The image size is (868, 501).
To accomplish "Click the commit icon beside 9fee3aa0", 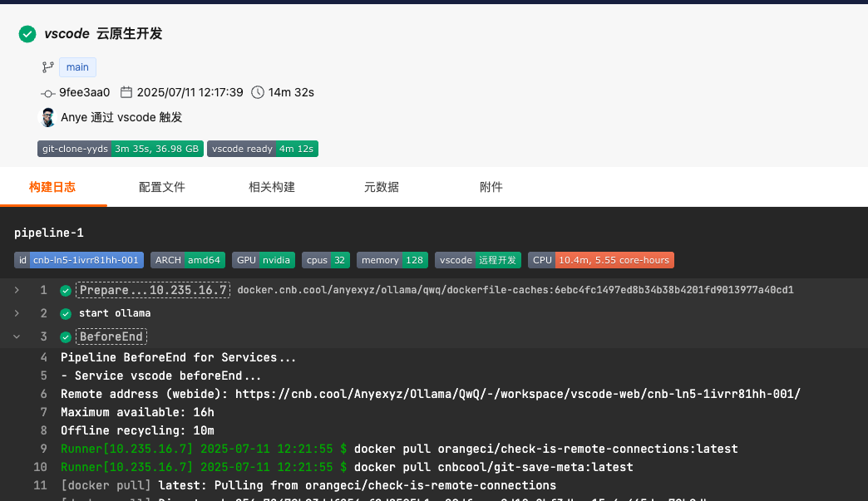I will point(48,93).
